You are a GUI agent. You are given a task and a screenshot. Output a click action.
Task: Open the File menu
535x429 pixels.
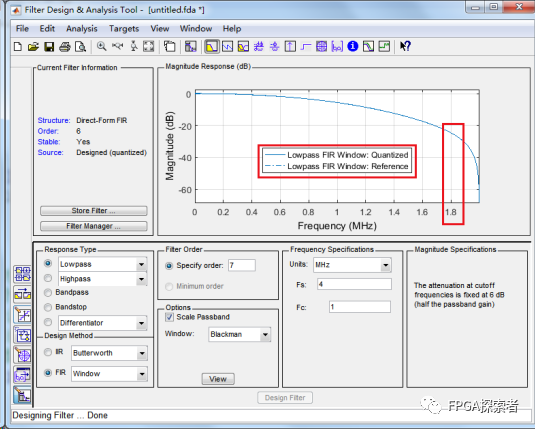coord(22,28)
